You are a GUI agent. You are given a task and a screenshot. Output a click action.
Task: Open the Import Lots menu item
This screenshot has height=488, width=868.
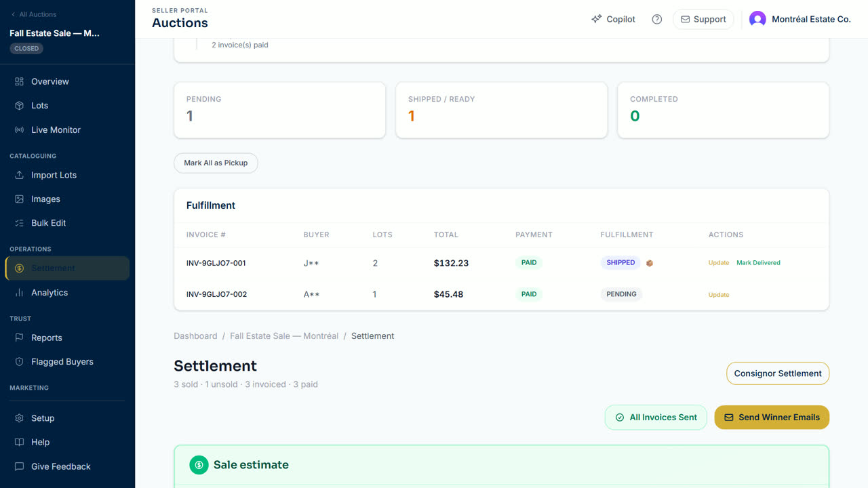[x=67, y=175]
